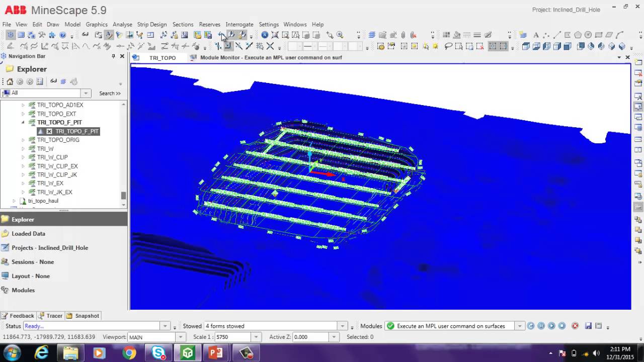The width and height of the screenshot is (644, 362).
Task: Open the Viewport MAIN dropdown
Action: (x=181, y=337)
